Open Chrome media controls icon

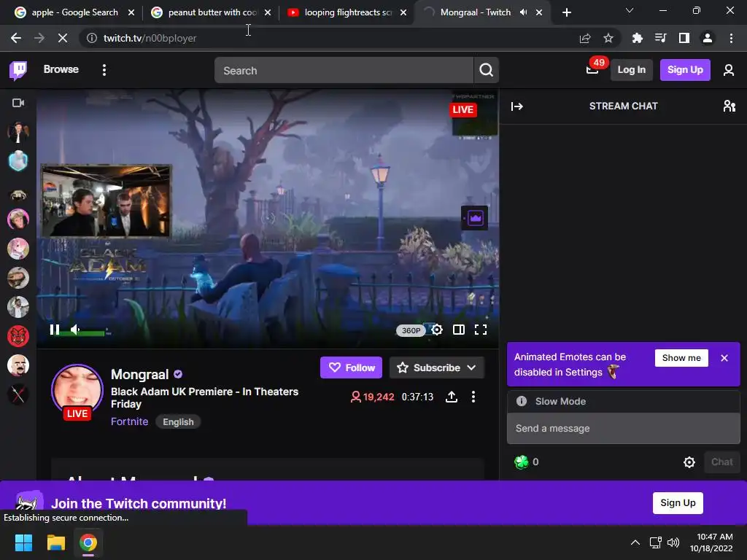click(660, 38)
